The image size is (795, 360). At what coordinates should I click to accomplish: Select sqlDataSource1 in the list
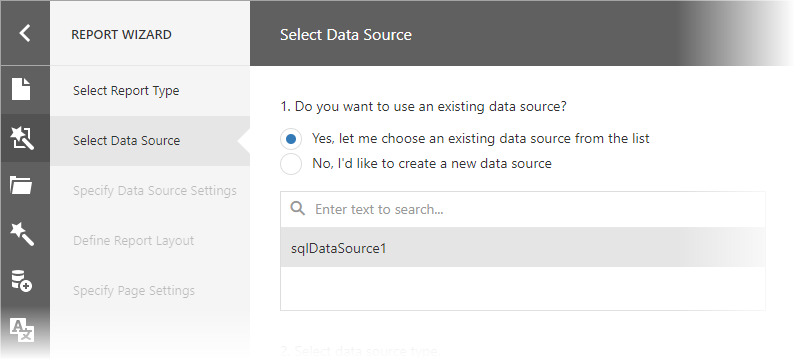click(523, 247)
